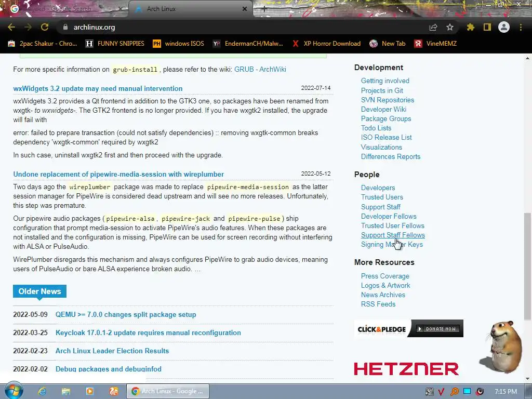This screenshot has height=399, width=532.
Task: Open the wxWidgets 3.2 update news article
Action: (x=98, y=88)
